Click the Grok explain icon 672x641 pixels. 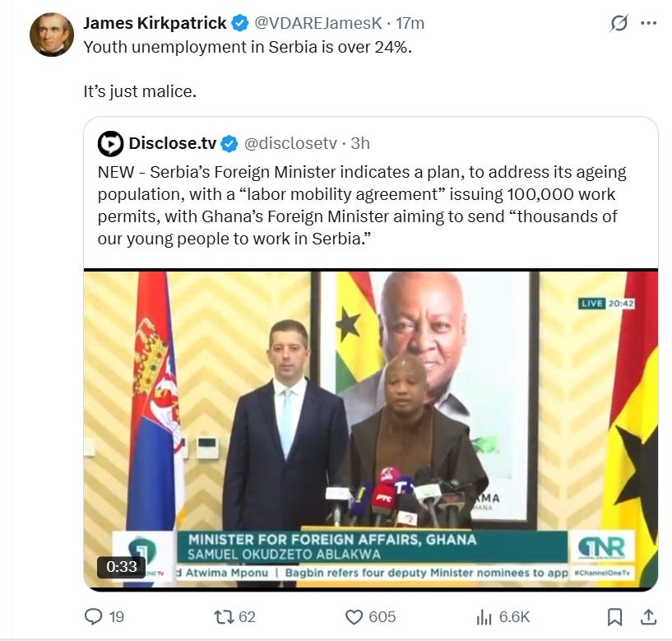click(619, 23)
